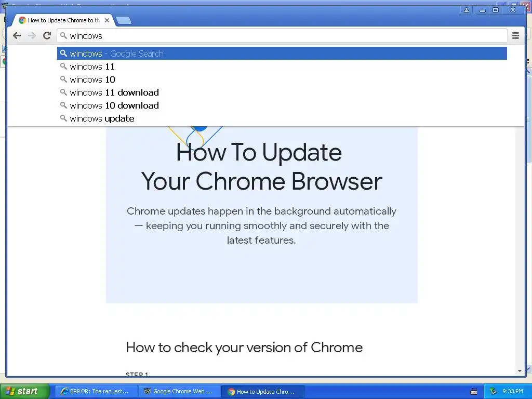Image resolution: width=532 pixels, height=399 pixels.
Task: Close the 'How to Update Chrome' tab
Action: coord(107,20)
